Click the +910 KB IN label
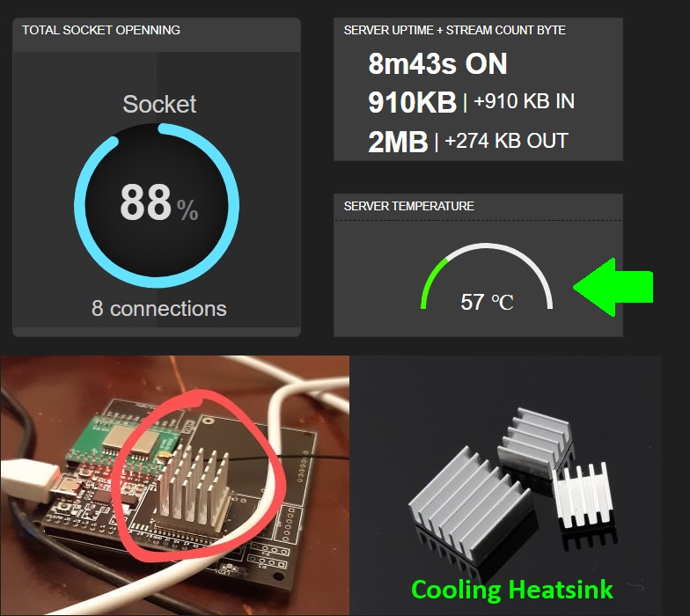 (525, 102)
